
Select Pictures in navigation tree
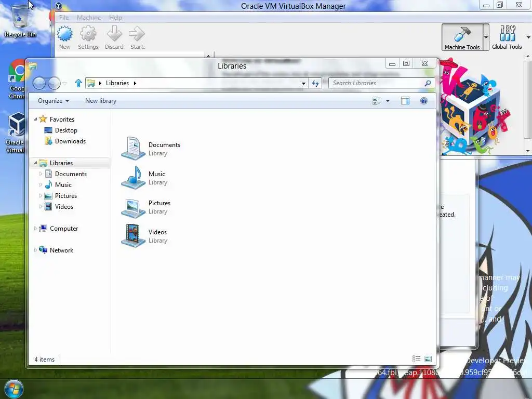click(x=66, y=196)
